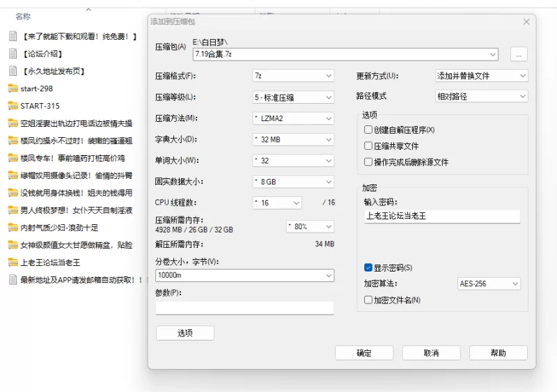557x392 pixels.
Task: Click the 名称 column header
Action: pos(23,16)
